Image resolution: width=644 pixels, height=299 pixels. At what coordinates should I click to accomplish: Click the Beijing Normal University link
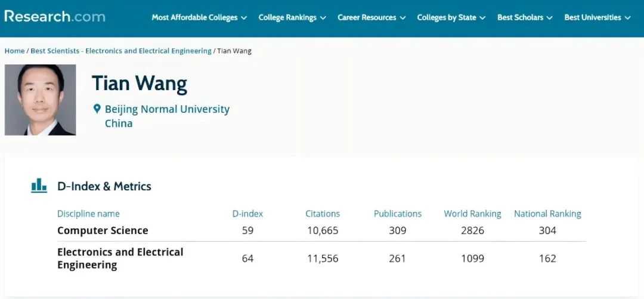click(x=167, y=109)
